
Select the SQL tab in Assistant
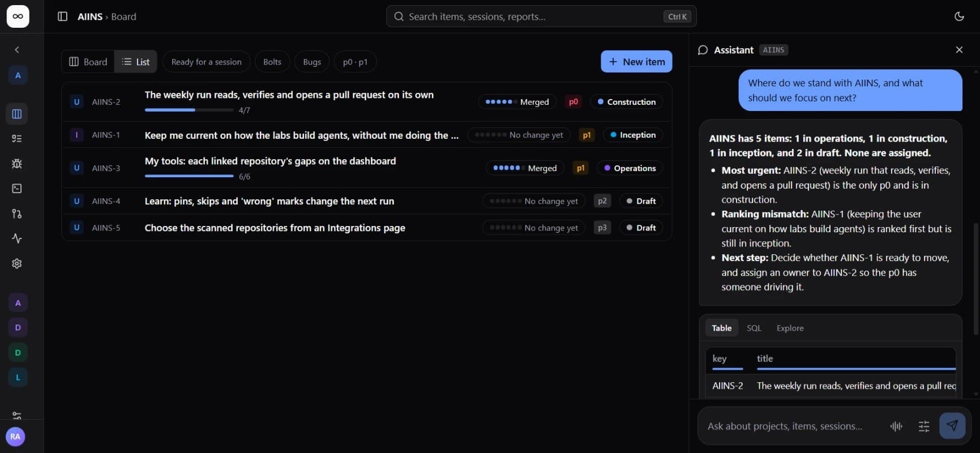click(754, 328)
